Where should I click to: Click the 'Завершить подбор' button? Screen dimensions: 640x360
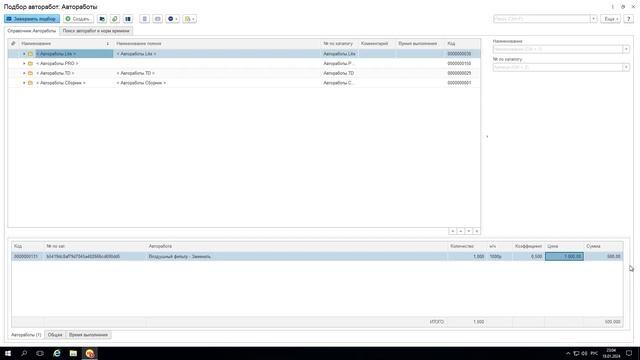[x=32, y=19]
